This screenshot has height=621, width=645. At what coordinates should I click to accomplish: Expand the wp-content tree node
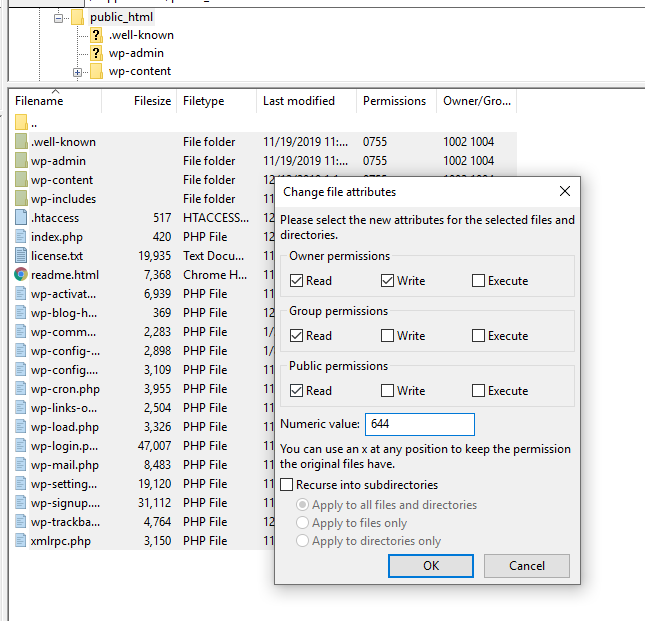(x=78, y=72)
